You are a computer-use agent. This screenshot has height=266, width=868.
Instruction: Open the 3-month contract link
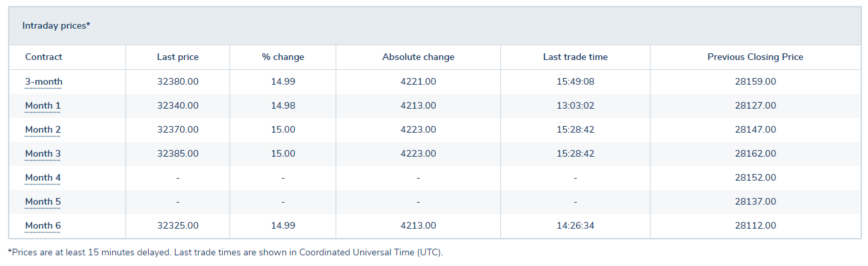click(x=43, y=81)
